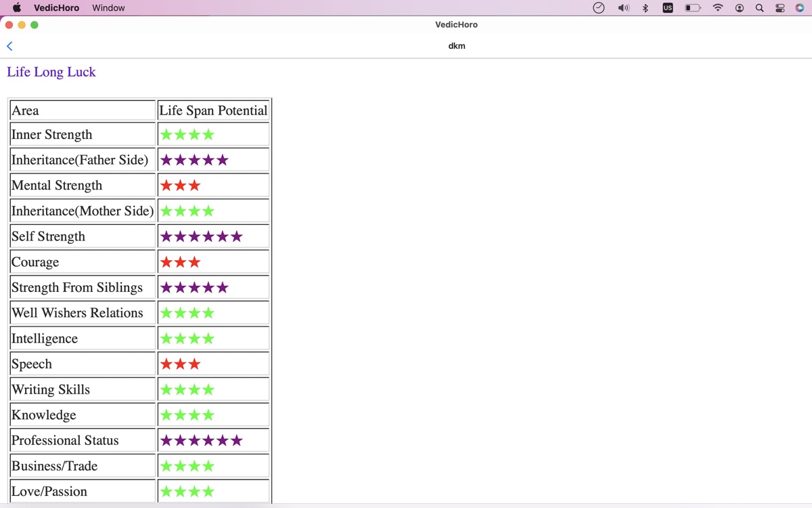
Task: Open the volume control in menu bar
Action: point(623,8)
